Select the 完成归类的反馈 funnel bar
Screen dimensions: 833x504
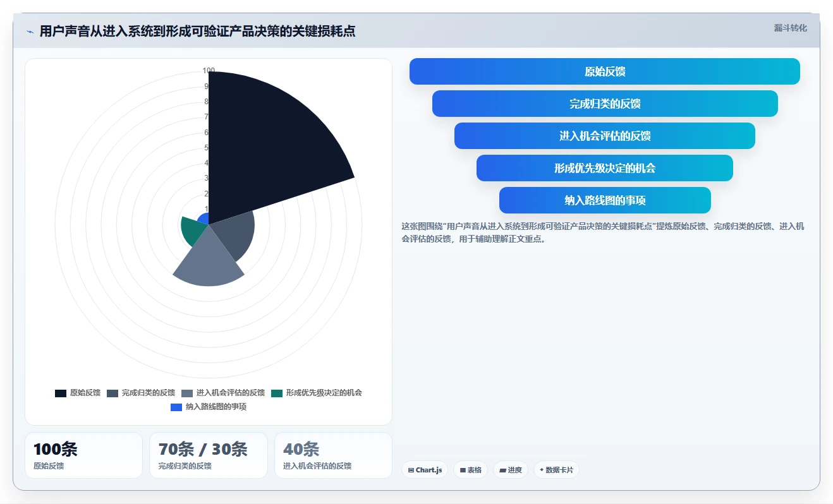tap(605, 104)
